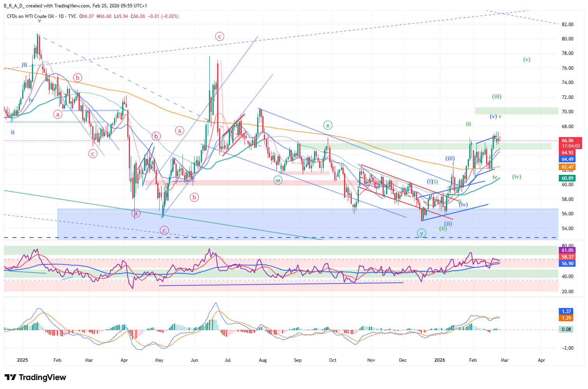This screenshot has width=588, height=389.
Task: Click the CFDs on WTI Crude Oil title
Action: (x=30, y=16)
